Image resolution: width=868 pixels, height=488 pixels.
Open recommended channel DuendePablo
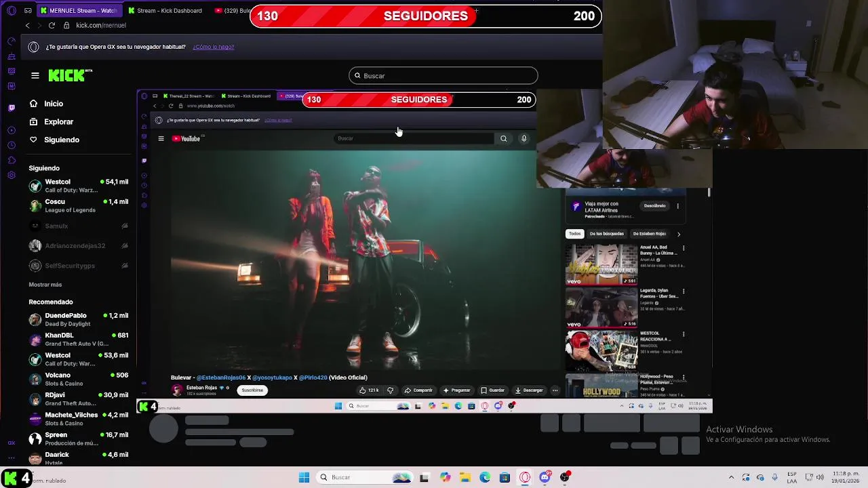click(x=79, y=319)
